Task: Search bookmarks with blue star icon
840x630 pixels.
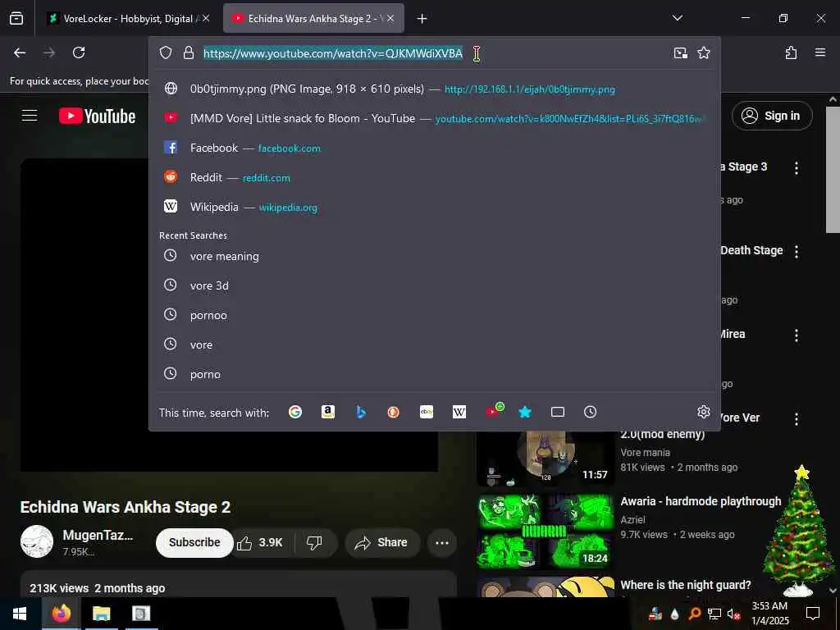Action: tap(525, 412)
